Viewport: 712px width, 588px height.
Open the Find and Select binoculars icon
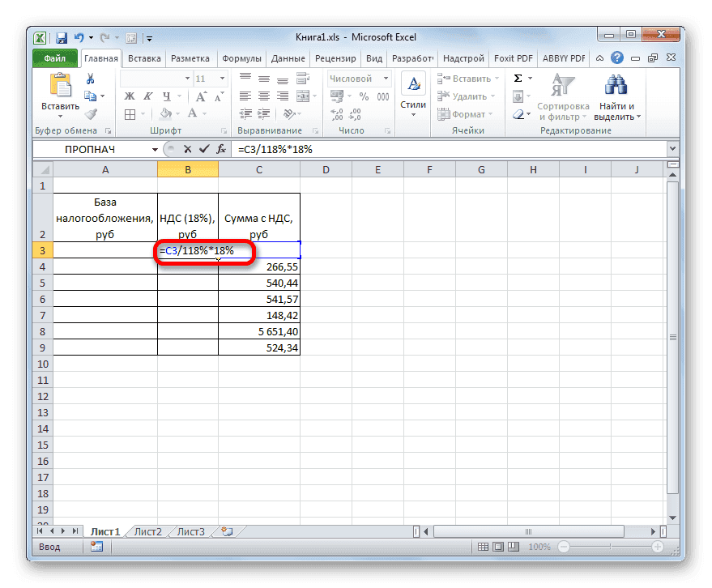pos(615,84)
